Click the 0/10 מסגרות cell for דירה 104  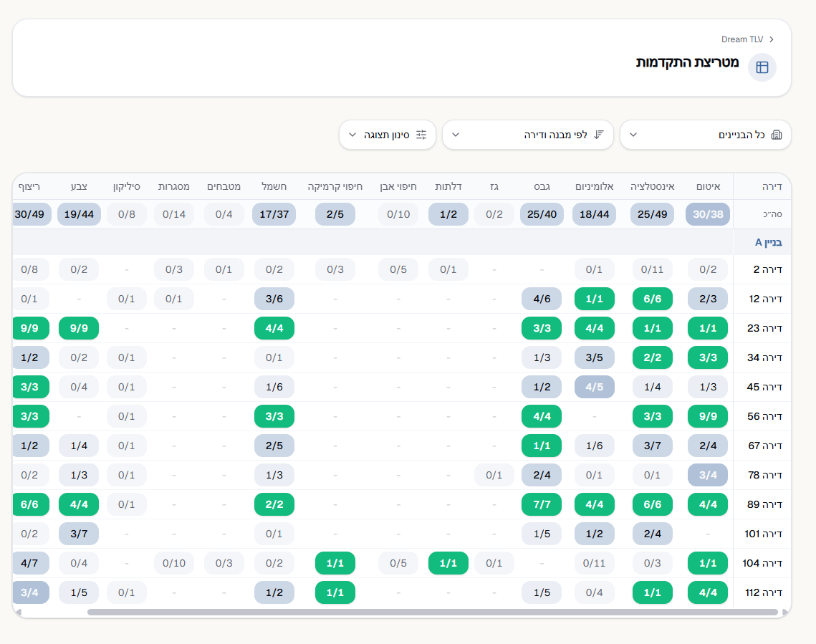tap(174, 563)
